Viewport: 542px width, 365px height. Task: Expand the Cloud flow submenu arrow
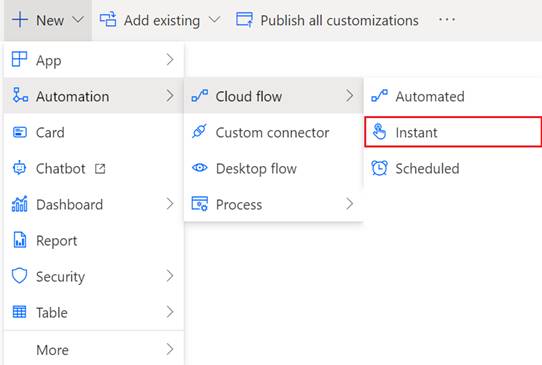point(349,95)
